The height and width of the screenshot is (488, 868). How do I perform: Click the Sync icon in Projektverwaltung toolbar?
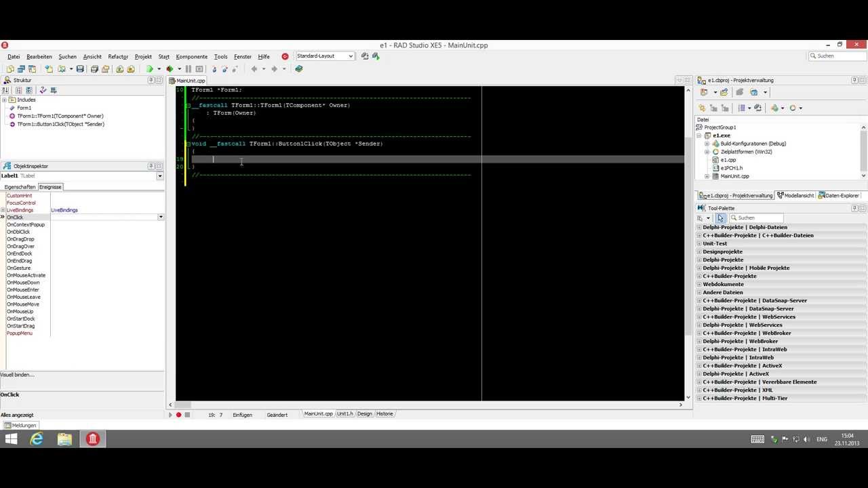click(x=758, y=108)
